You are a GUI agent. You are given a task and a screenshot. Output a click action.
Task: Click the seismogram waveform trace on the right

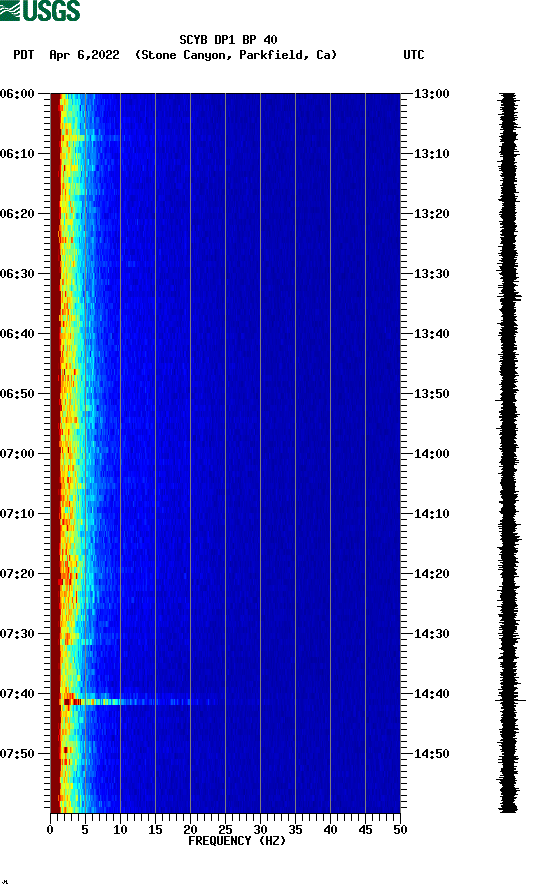(x=509, y=453)
